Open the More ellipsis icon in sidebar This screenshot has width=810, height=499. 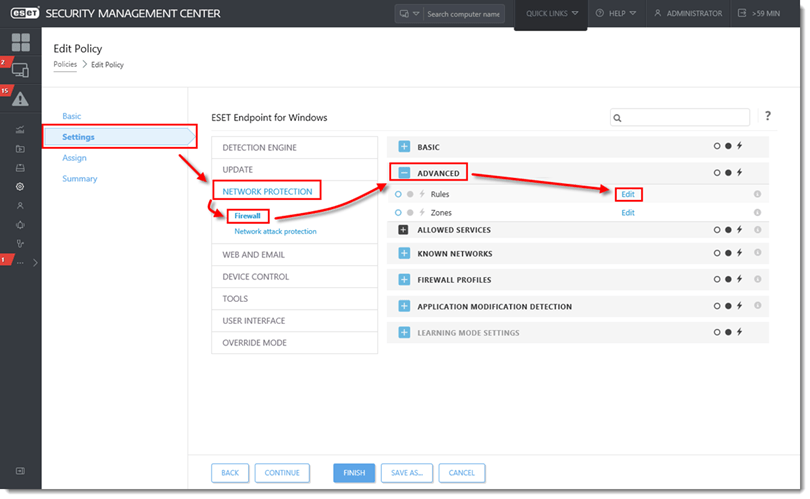(x=20, y=262)
